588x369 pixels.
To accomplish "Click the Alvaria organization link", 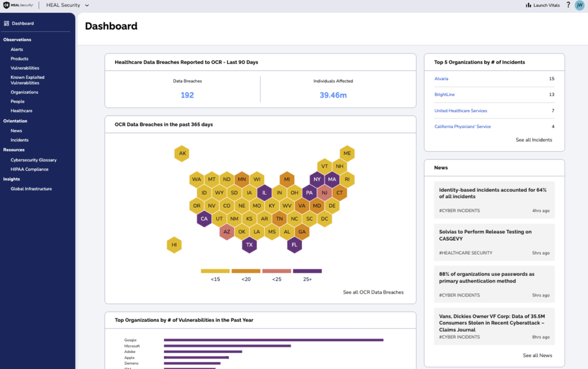I will [442, 78].
